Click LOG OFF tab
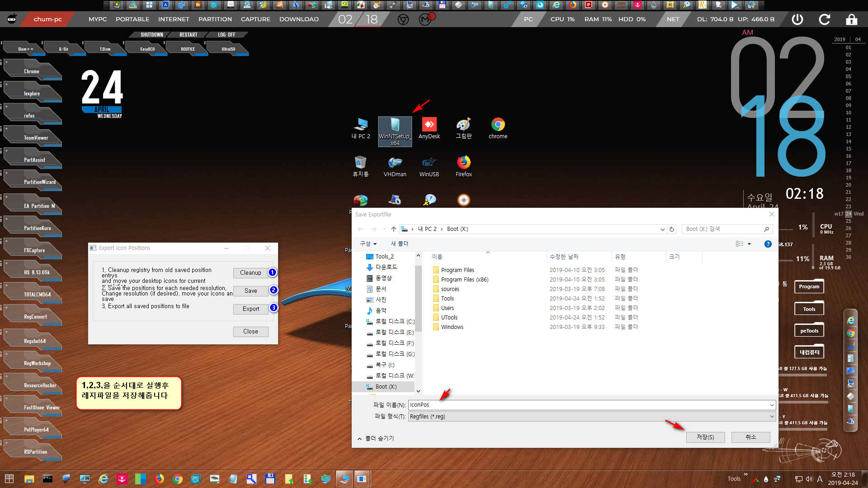 pos(226,35)
